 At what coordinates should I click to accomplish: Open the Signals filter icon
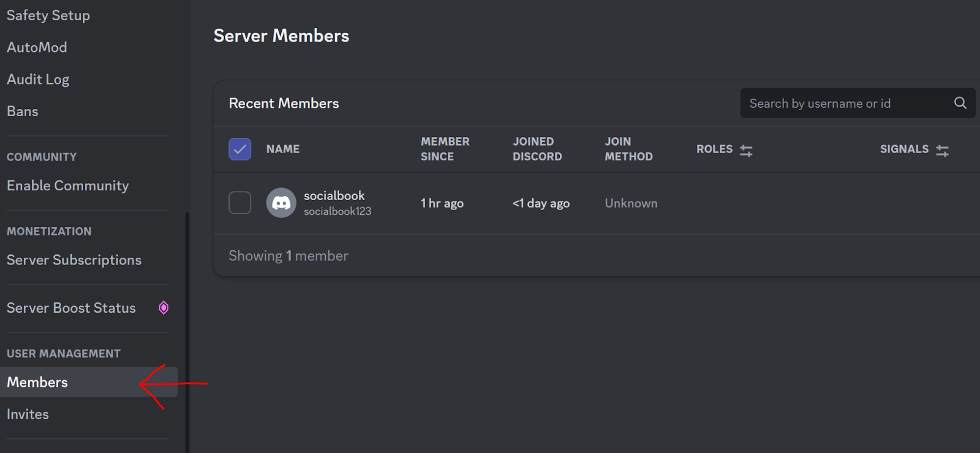pos(942,150)
